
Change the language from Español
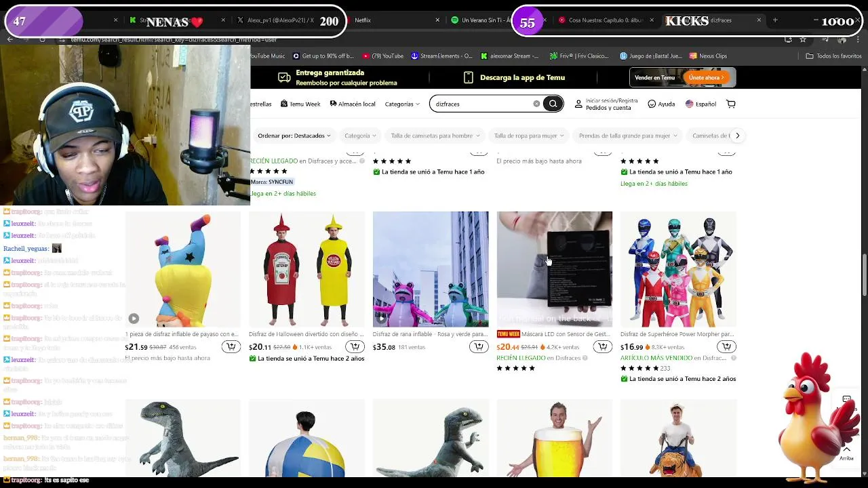(701, 104)
